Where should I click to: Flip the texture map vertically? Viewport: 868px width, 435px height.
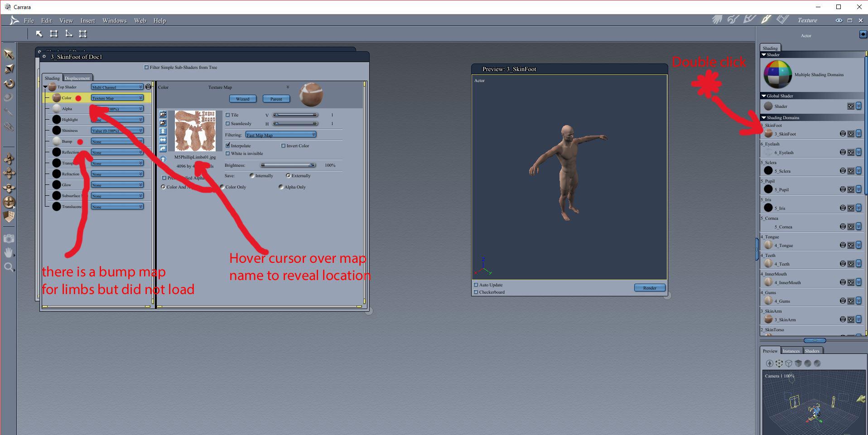coord(163,131)
